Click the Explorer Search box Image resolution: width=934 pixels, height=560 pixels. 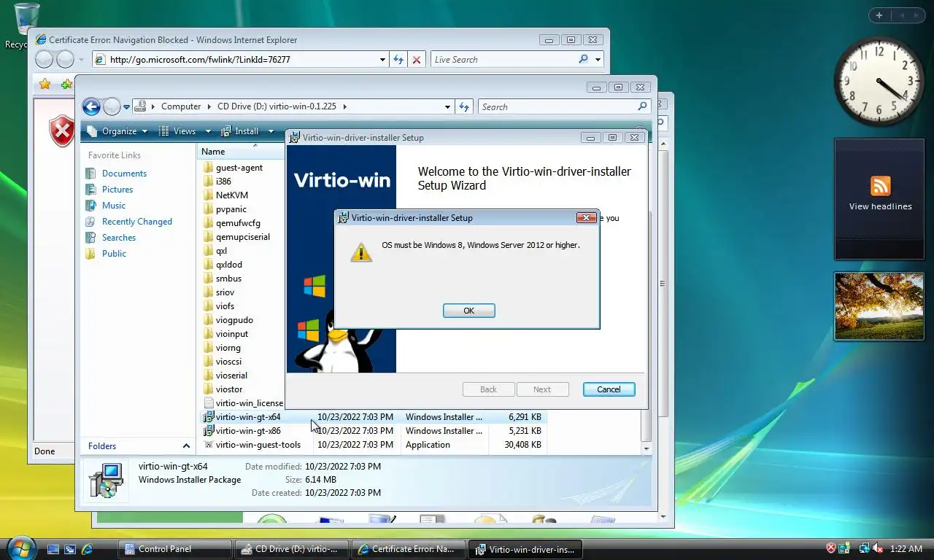[x=557, y=106]
